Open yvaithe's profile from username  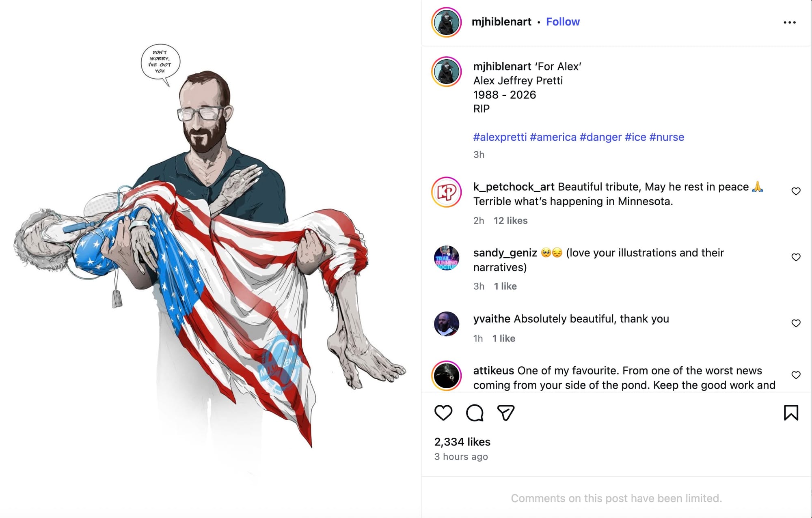click(x=492, y=319)
